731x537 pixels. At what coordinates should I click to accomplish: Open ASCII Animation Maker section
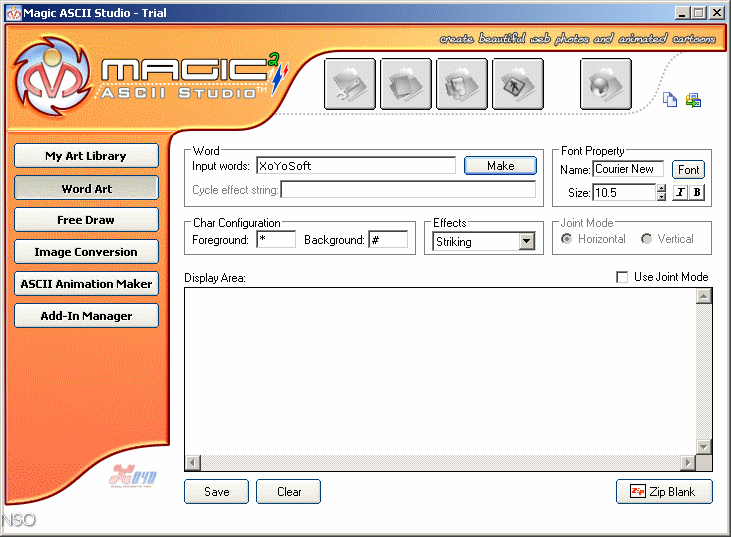click(86, 284)
